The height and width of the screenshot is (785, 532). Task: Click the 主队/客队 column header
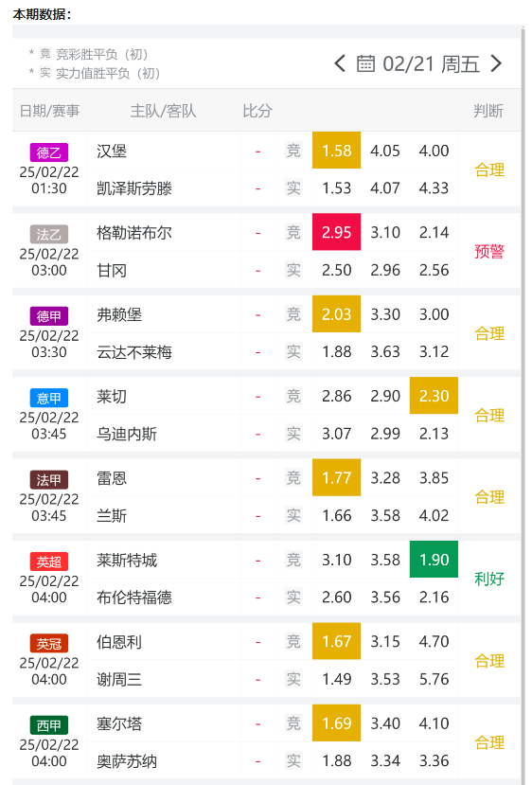pos(163,111)
